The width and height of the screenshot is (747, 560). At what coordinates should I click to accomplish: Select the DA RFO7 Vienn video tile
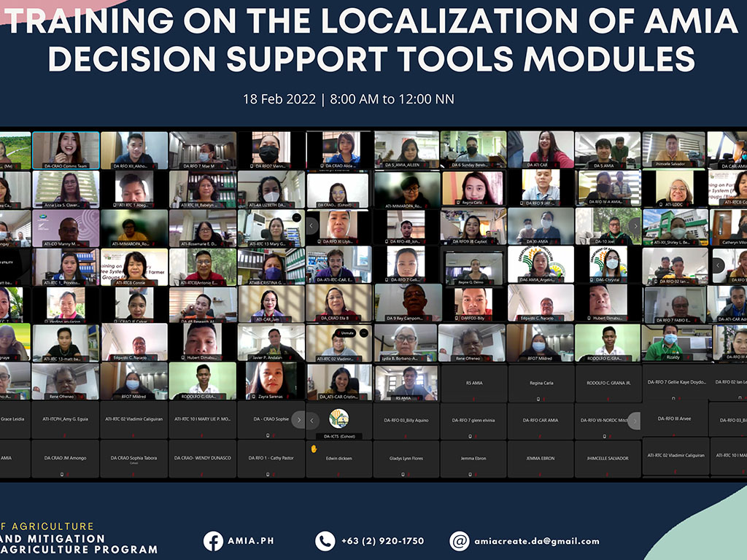[271, 150]
